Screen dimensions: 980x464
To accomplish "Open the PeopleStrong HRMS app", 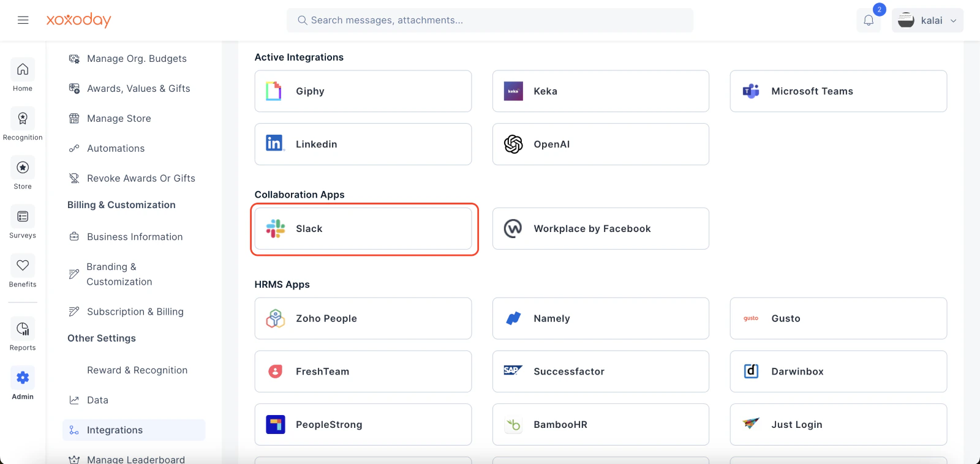I will tap(363, 425).
